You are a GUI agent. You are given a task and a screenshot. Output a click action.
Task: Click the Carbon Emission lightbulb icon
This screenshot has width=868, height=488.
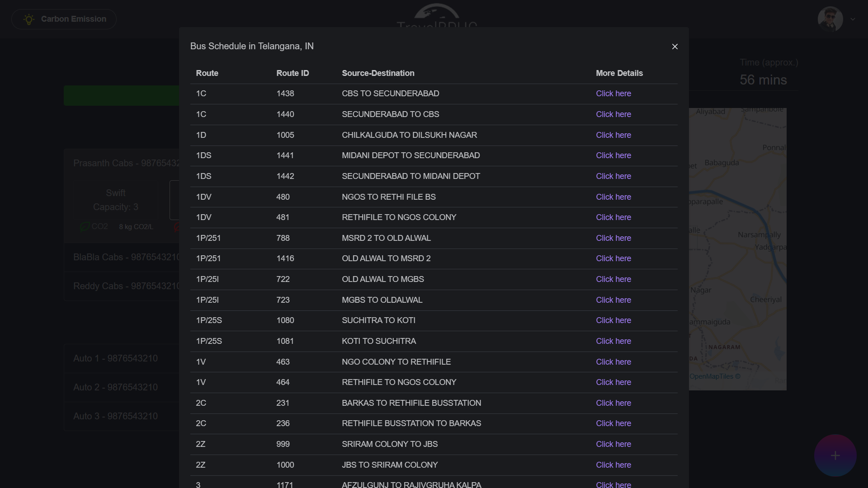[x=29, y=19]
